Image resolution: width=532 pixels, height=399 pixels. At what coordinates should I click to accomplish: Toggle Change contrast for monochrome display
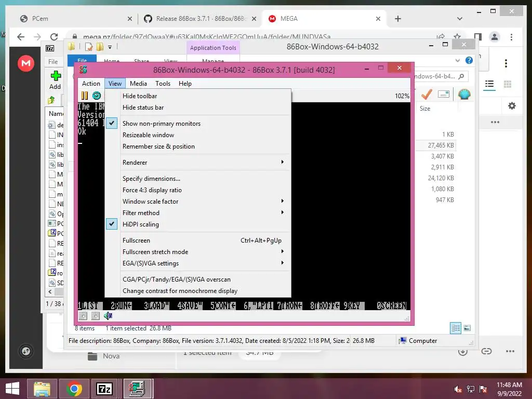pos(198,291)
